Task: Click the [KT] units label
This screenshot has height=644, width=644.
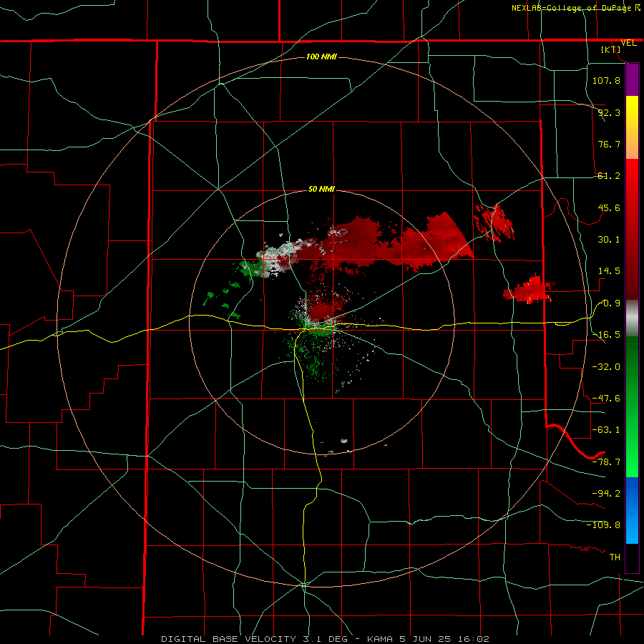Action: pos(611,49)
